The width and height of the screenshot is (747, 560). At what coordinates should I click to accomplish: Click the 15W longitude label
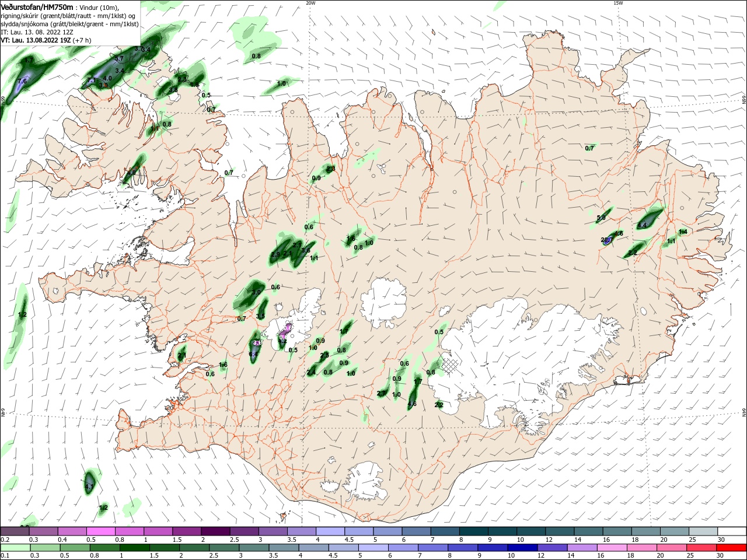618,3
